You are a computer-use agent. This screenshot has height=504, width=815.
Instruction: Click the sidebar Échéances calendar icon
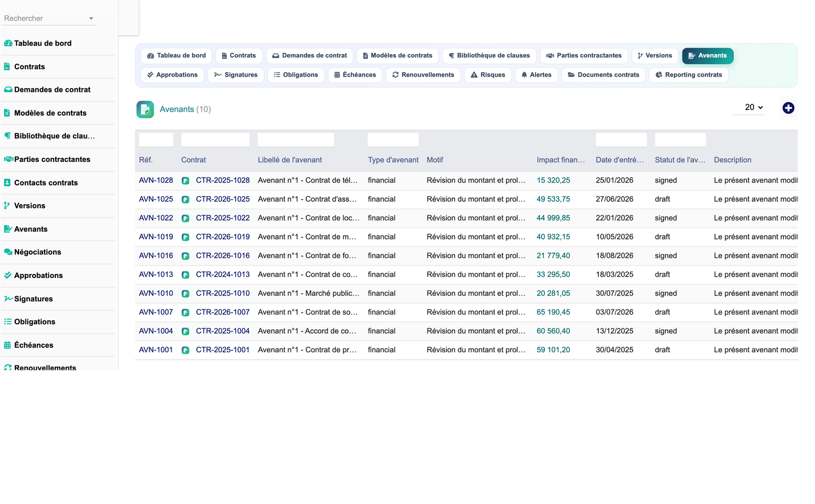click(7, 345)
